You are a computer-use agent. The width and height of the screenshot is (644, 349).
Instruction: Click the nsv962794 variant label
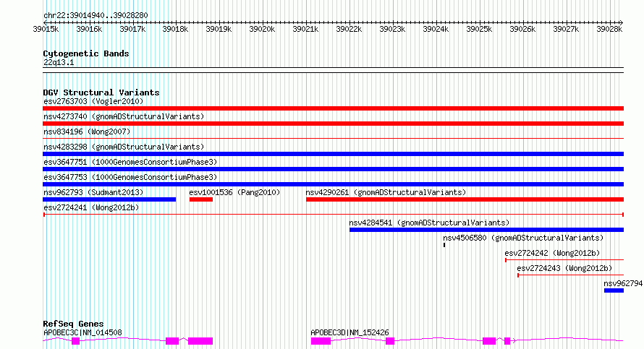pos(623,283)
